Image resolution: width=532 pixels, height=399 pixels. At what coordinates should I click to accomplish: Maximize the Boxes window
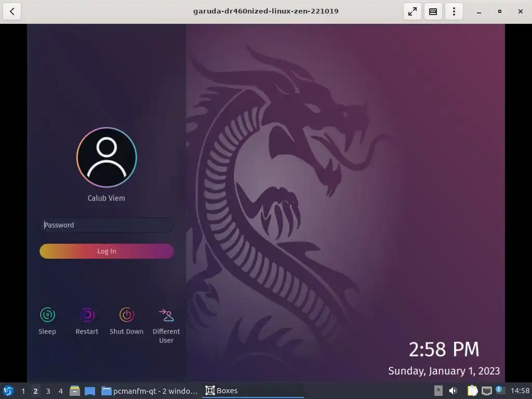499,11
